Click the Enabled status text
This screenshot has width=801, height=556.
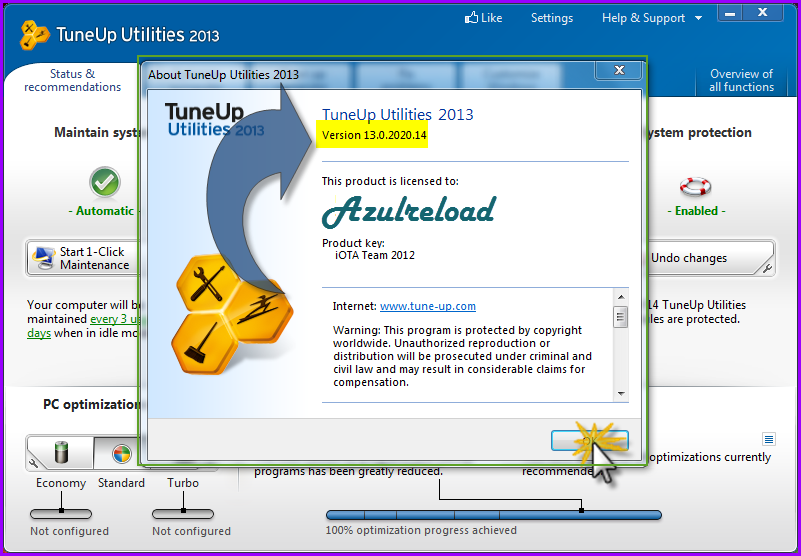point(696,211)
